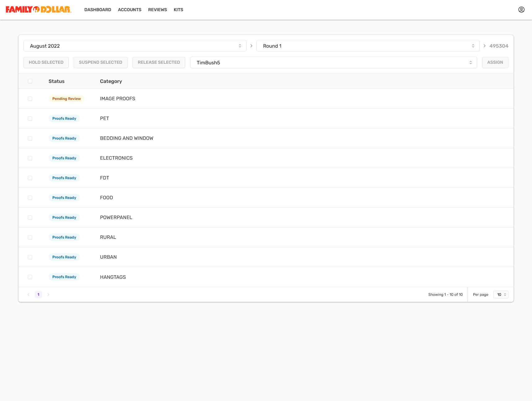Viewport: 532px width, 401px height.
Task: Check the FOOD row checkbox
Action: click(x=30, y=198)
